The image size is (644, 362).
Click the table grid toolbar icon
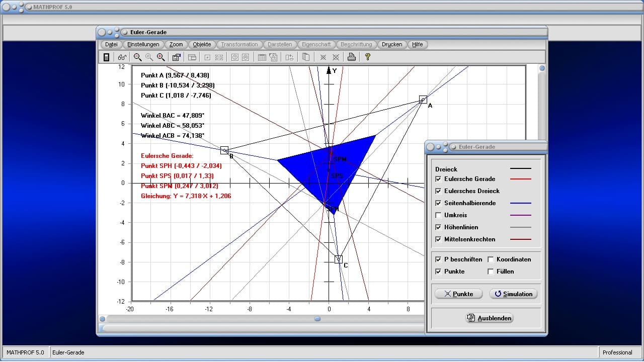[x=262, y=57]
